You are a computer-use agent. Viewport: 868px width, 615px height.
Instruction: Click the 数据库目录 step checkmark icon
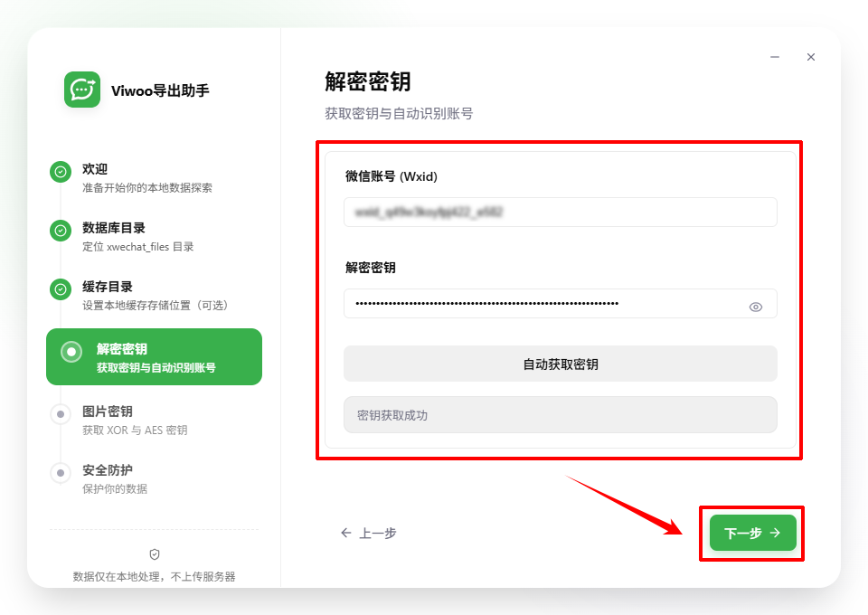pos(61,231)
